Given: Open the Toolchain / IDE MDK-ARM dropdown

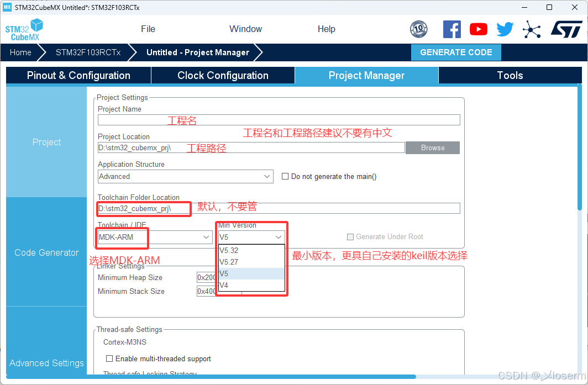Looking at the screenshot, I should [155, 237].
